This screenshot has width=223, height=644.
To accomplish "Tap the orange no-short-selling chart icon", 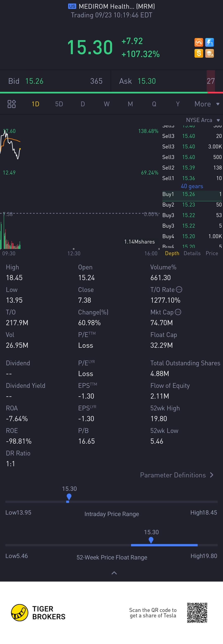I will pos(198,43).
